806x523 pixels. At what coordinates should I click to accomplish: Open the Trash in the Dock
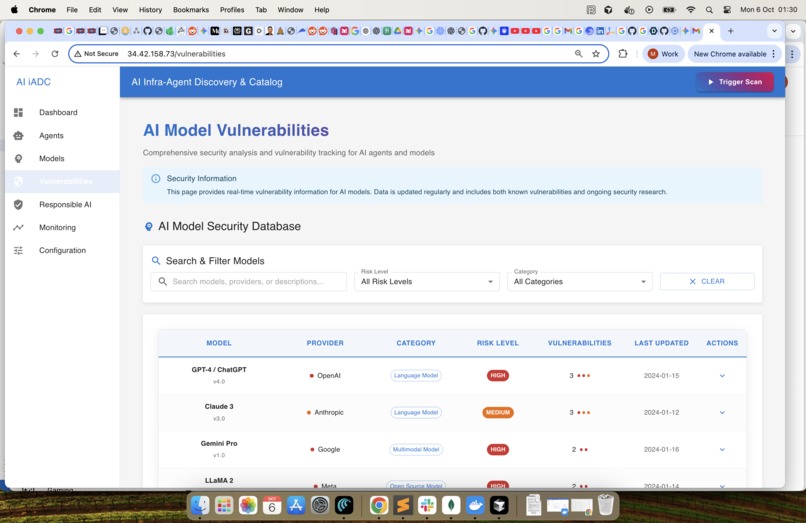coord(606,506)
